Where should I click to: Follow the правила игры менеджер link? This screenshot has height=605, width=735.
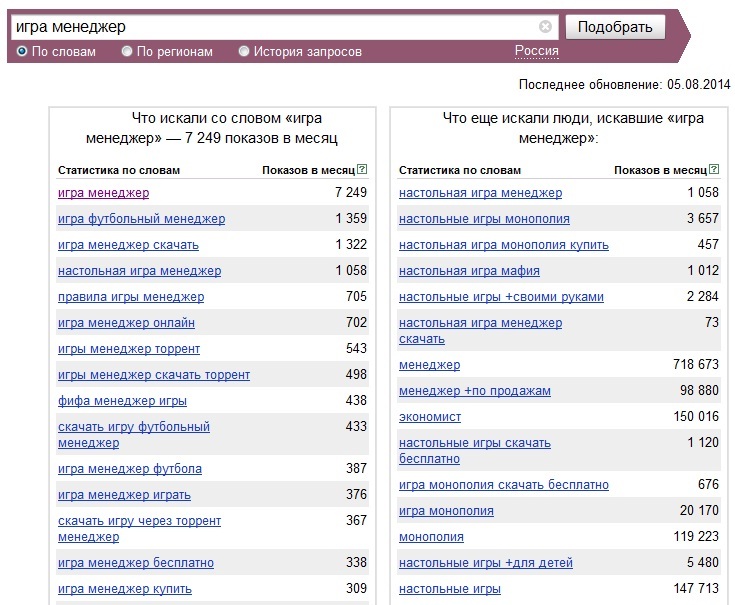pyautogui.click(x=131, y=297)
